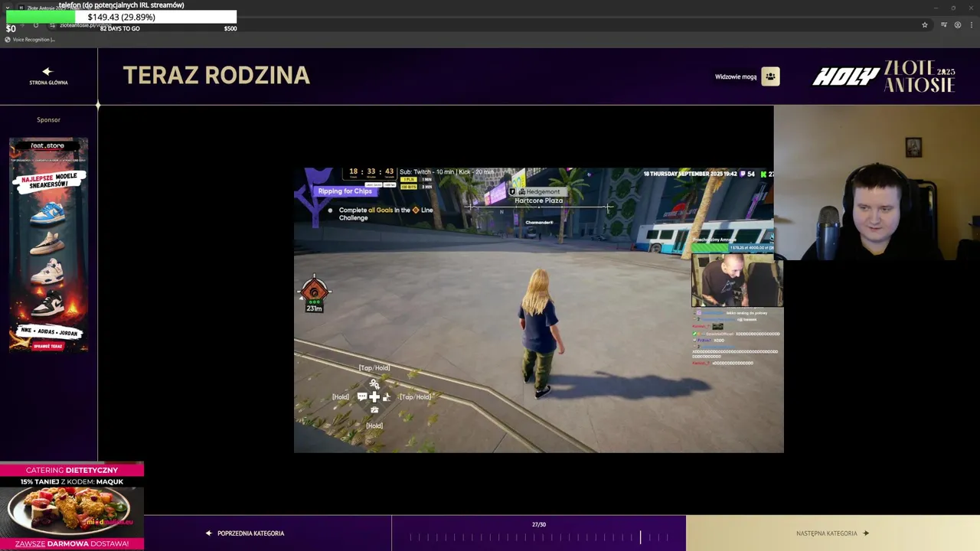Click the 82 Days To Go text

[120, 28]
